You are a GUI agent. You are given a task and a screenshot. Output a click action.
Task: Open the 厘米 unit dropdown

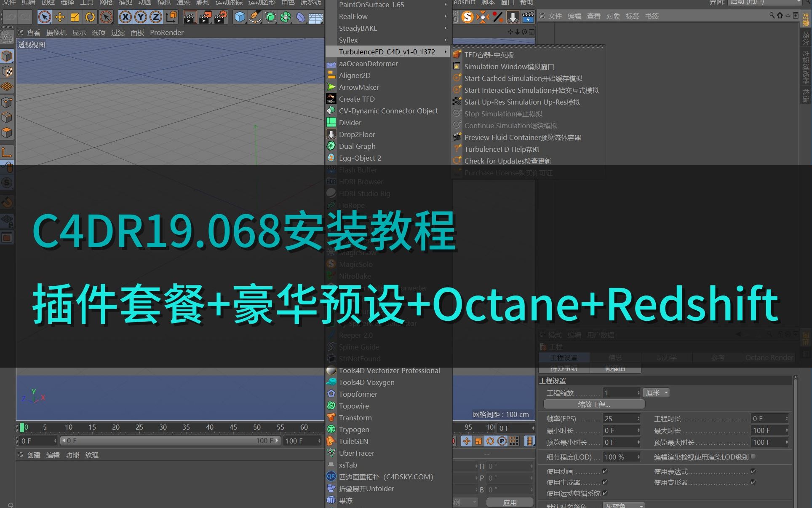click(656, 392)
